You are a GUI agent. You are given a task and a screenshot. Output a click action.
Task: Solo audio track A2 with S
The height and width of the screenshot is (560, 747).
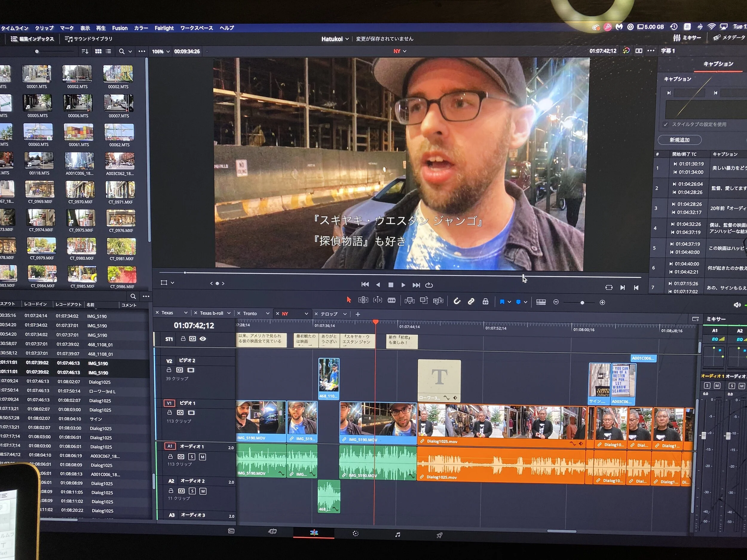[192, 491]
